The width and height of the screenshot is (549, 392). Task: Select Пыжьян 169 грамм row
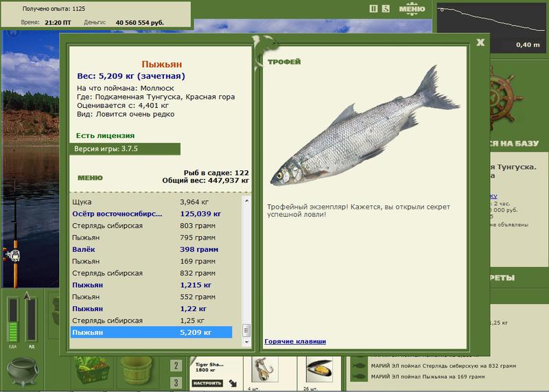pyautogui.click(x=151, y=262)
